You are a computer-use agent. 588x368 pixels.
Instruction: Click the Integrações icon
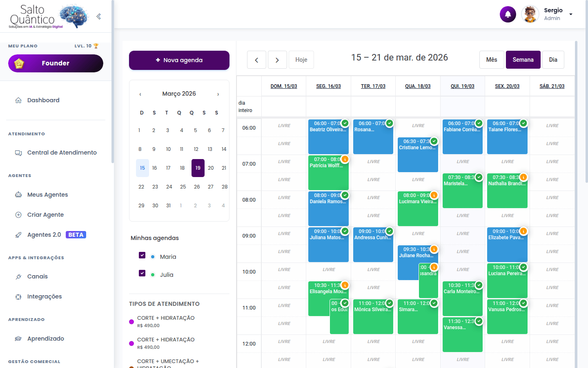[x=18, y=297]
